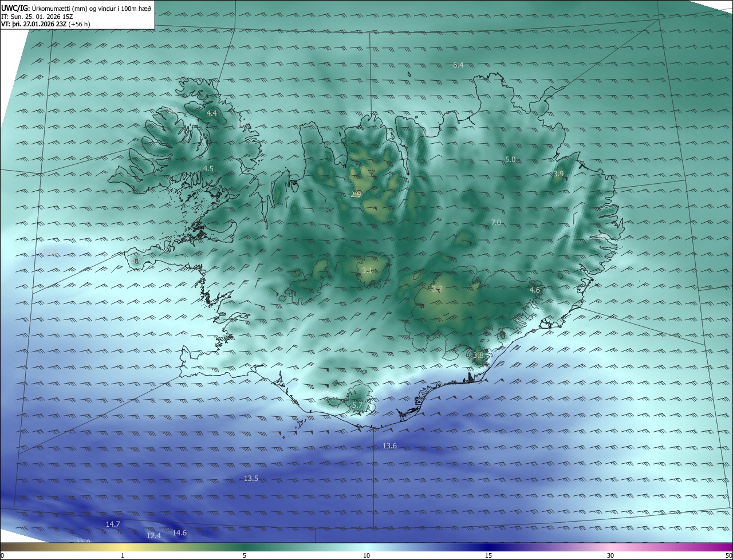Click the 3.8 value near the south coast

pos(479,355)
